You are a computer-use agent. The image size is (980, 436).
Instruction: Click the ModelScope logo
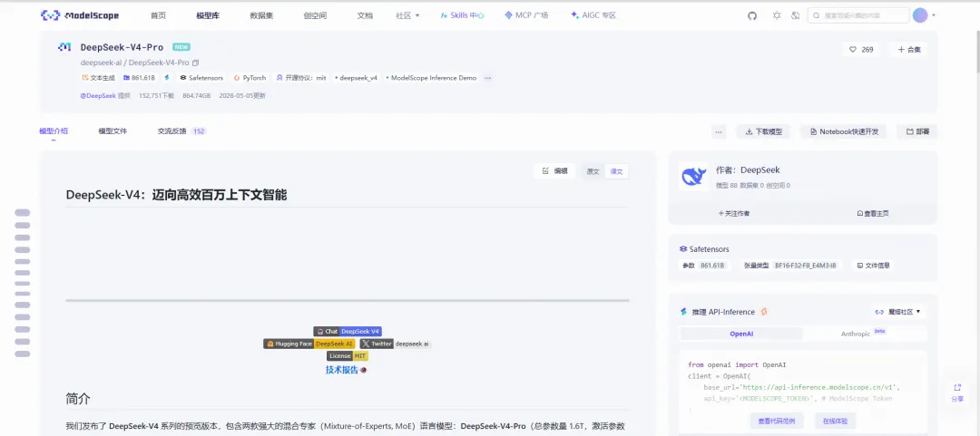click(x=79, y=15)
